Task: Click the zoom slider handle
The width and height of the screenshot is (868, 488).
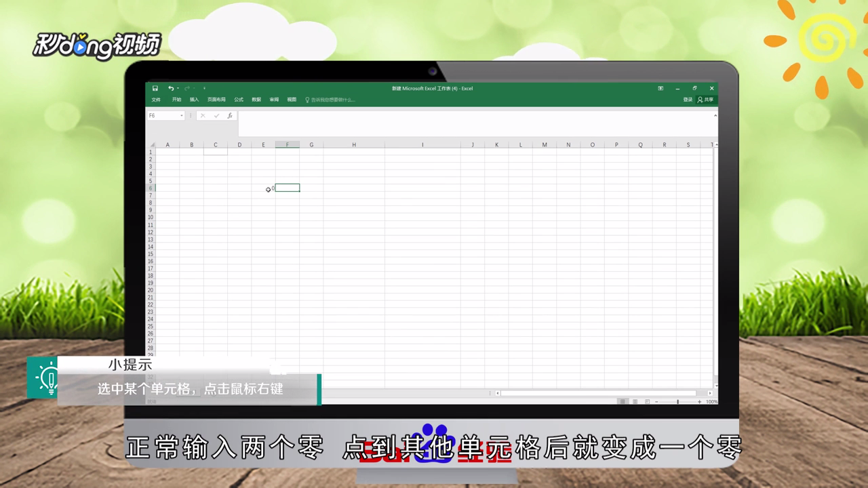Action: coord(677,402)
